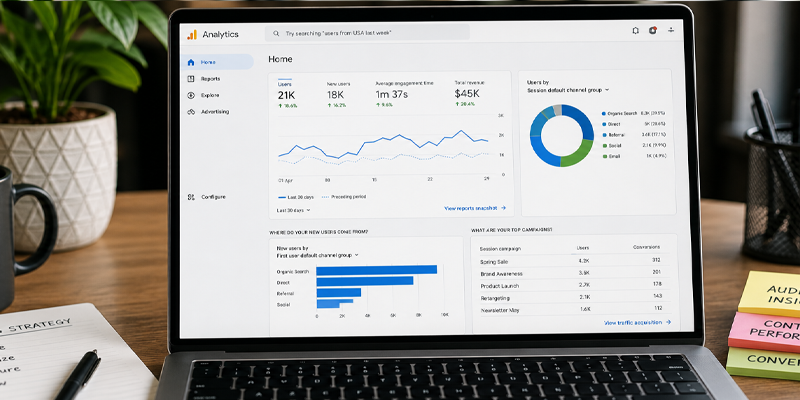
Task: Click the search magnifier icon
Action: coord(276,33)
